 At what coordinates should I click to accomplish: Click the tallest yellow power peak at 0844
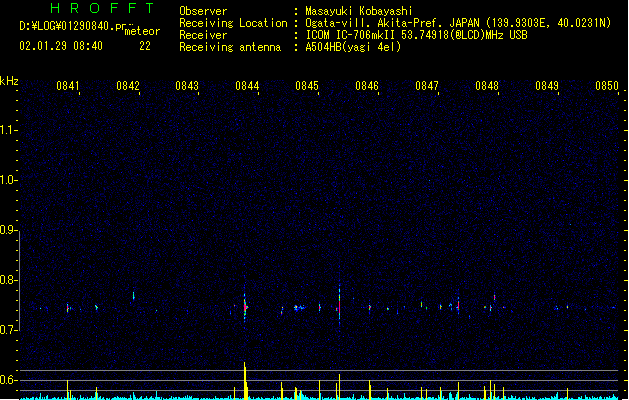[245, 380]
